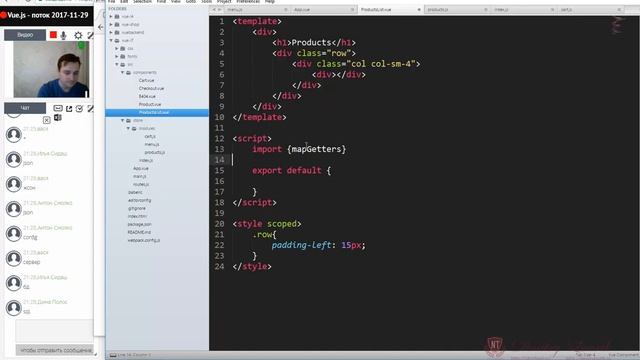Click the Tab Size indicator in status bar
Screen dimensions: 640x360
[586, 355]
